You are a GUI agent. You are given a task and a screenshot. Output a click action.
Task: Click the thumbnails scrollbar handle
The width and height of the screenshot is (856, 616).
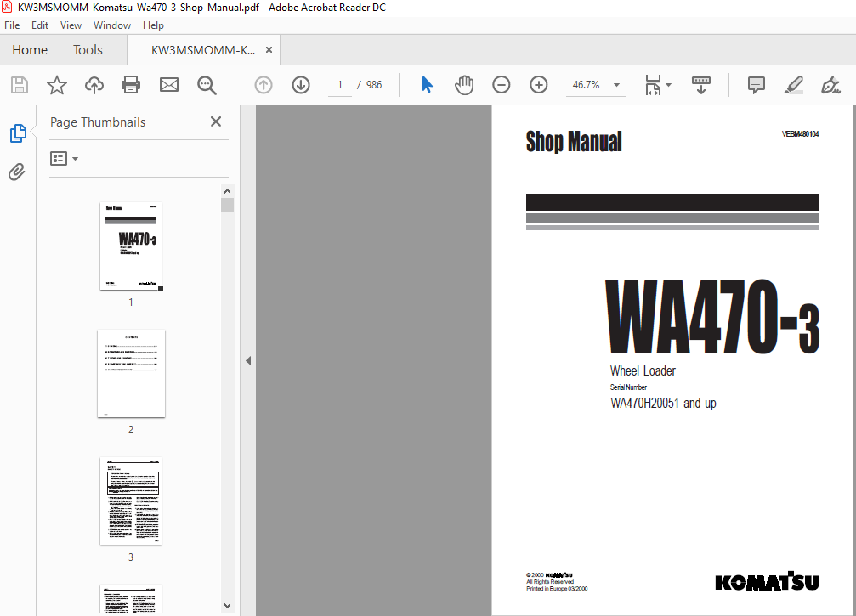click(x=228, y=205)
